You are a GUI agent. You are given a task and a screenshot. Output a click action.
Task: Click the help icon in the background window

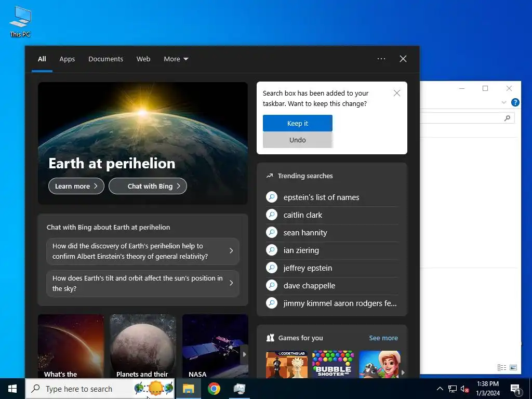(x=515, y=102)
